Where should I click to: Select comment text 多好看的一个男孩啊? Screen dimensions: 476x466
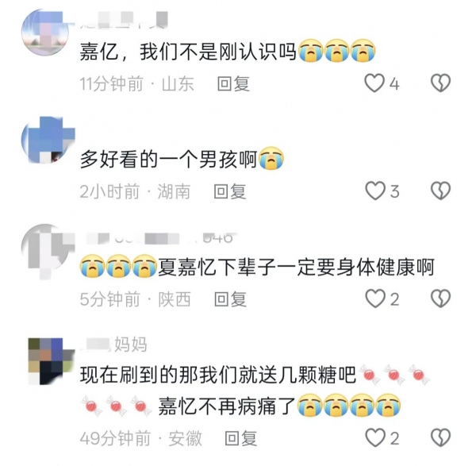pos(168,160)
